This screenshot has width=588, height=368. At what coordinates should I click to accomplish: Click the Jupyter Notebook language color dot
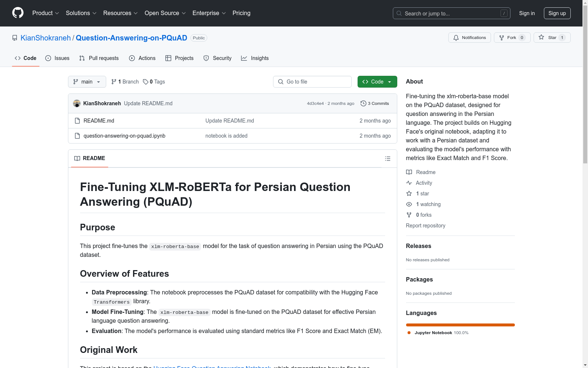pos(409,333)
